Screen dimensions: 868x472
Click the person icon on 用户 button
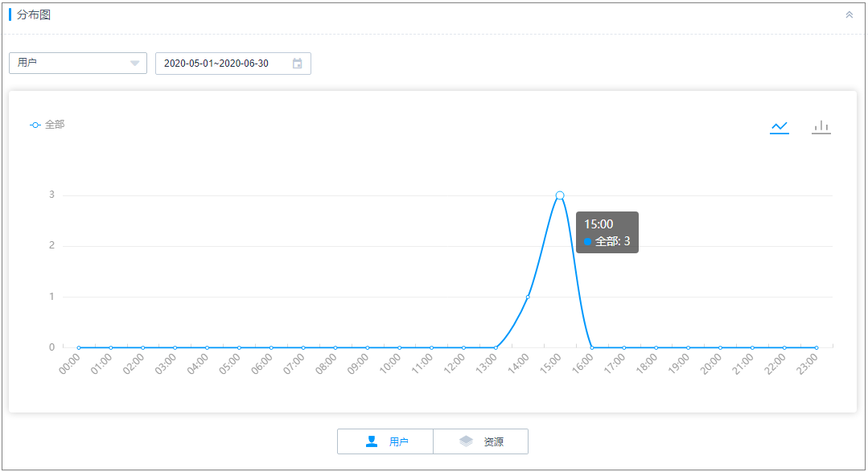pos(372,441)
